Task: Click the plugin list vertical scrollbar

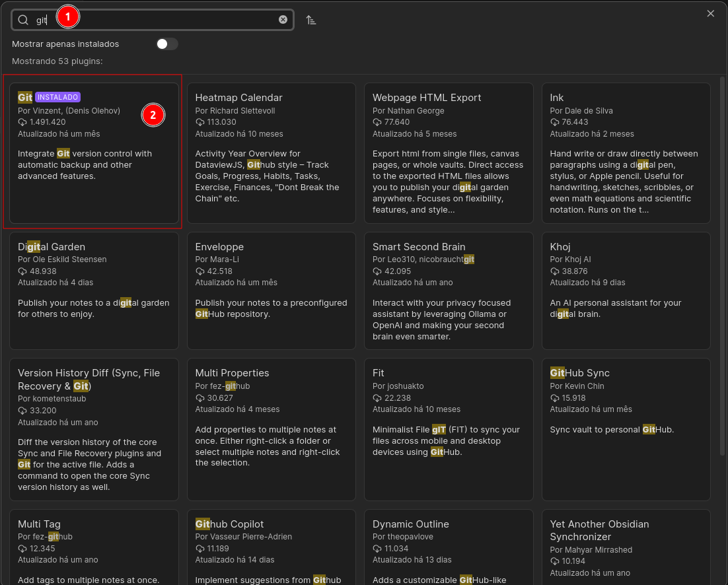Action: [x=722, y=266]
